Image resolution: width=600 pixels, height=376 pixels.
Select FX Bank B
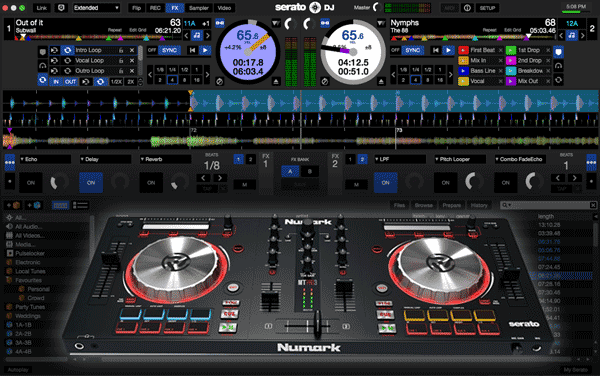[x=310, y=172]
